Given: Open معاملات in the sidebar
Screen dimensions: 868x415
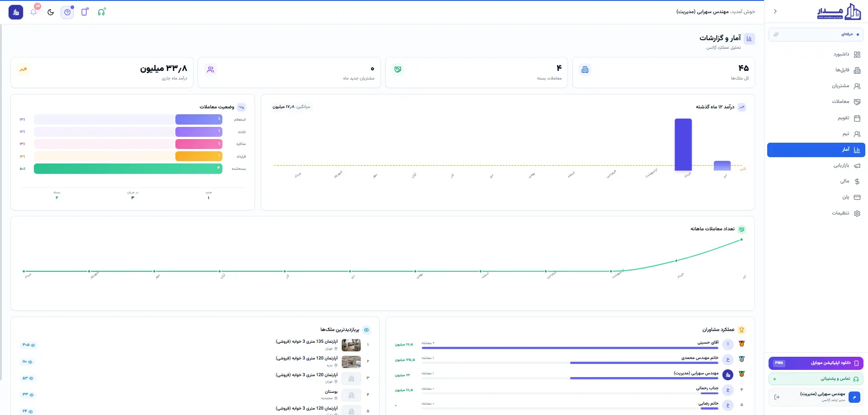Looking at the screenshot, I should tap(816, 102).
